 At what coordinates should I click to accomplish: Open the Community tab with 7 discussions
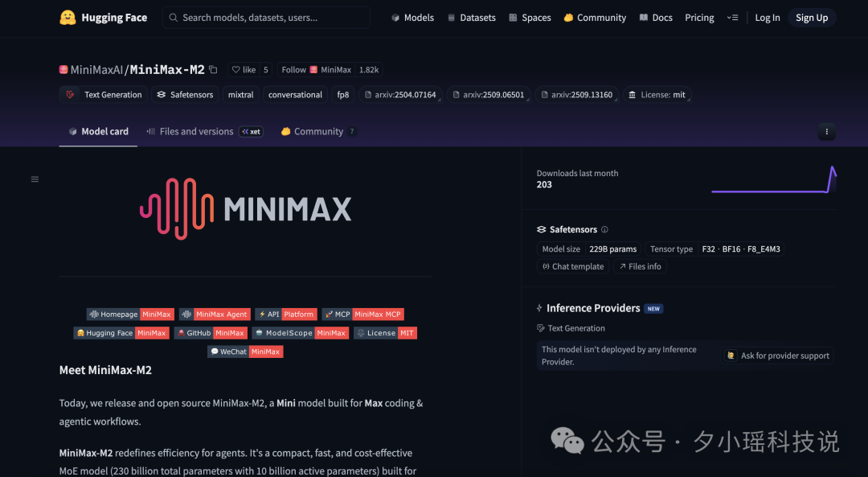[318, 132]
